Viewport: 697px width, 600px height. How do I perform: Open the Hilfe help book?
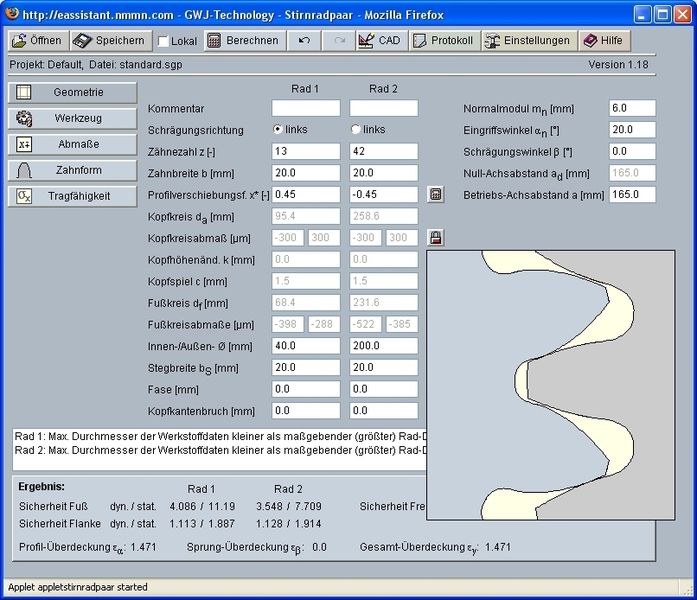pos(602,41)
